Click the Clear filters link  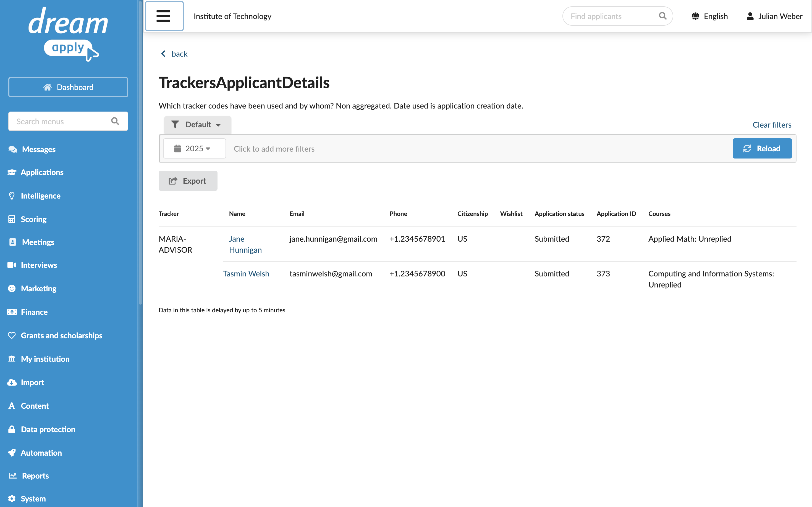(772, 125)
